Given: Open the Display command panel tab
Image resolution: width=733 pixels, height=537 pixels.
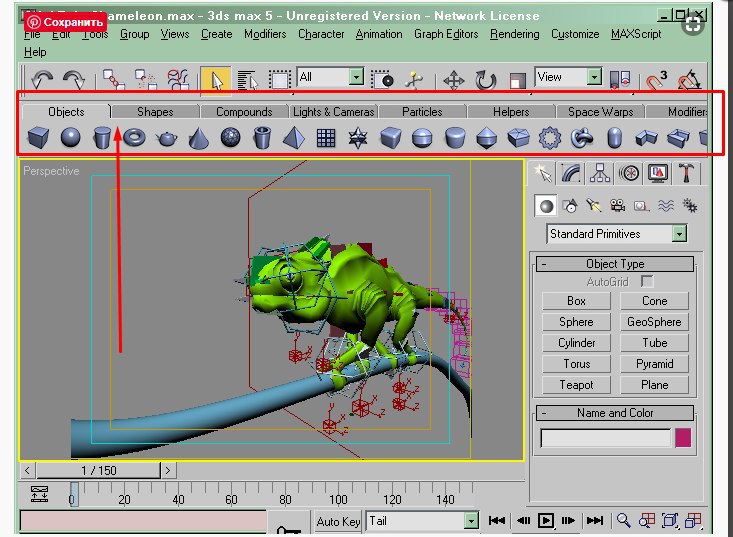Looking at the screenshot, I should click(658, 173).
